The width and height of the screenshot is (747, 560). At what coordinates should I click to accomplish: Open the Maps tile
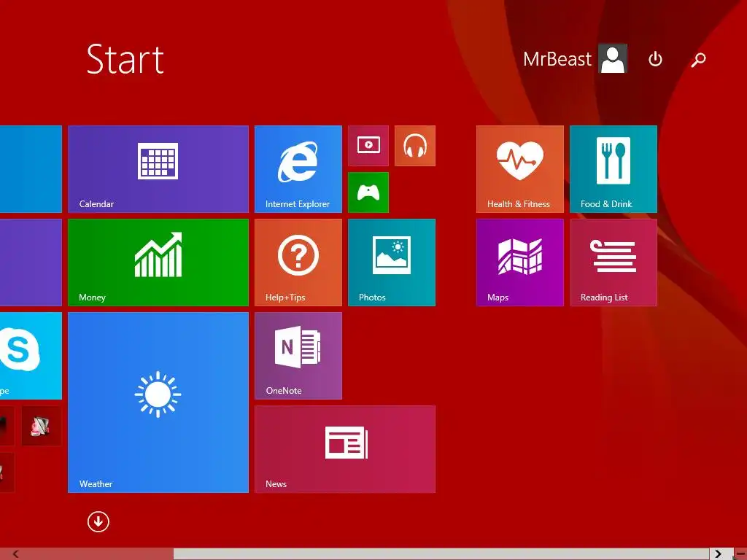[519, 262]
